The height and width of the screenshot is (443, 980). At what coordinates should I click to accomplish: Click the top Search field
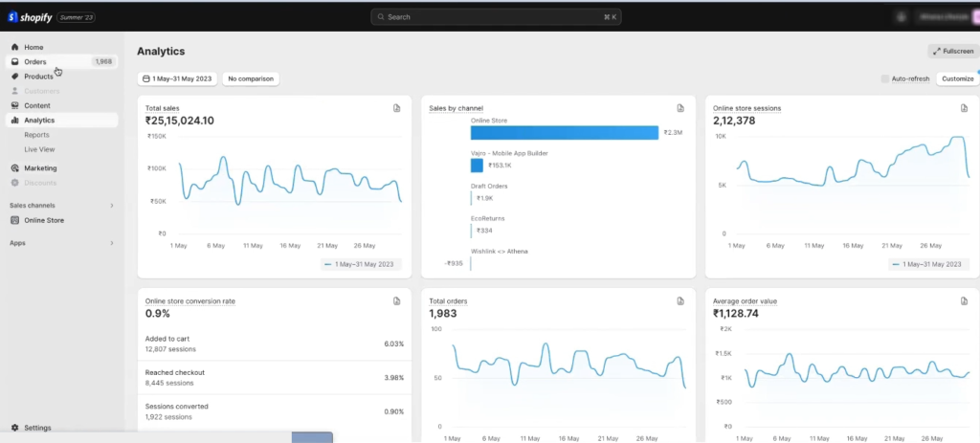[x=496, y=17]
